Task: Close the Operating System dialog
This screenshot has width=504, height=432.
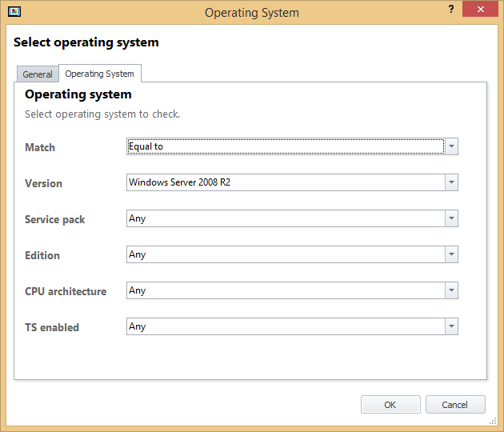Action: click(x=480, y=9)
